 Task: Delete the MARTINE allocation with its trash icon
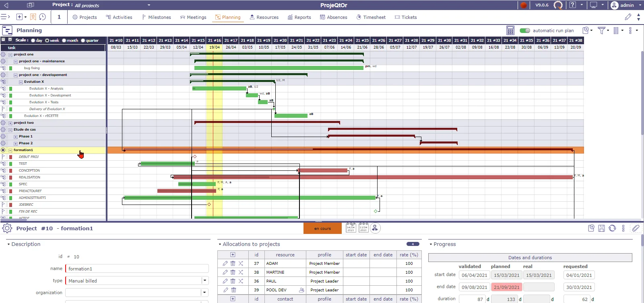233,272
